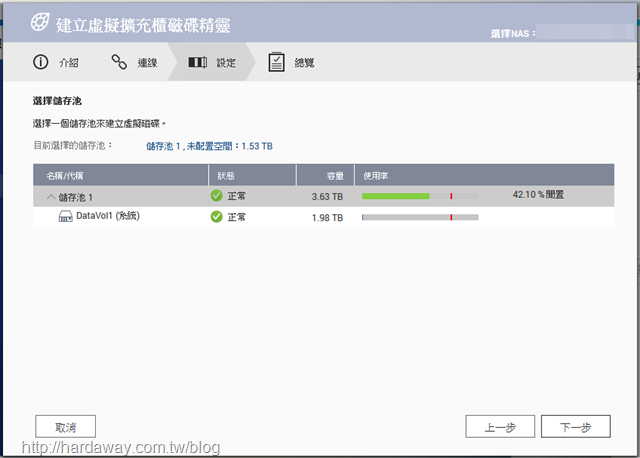
Task: Sort by 容量 column header
Action: pyautogui.click(x=325, y=176)
